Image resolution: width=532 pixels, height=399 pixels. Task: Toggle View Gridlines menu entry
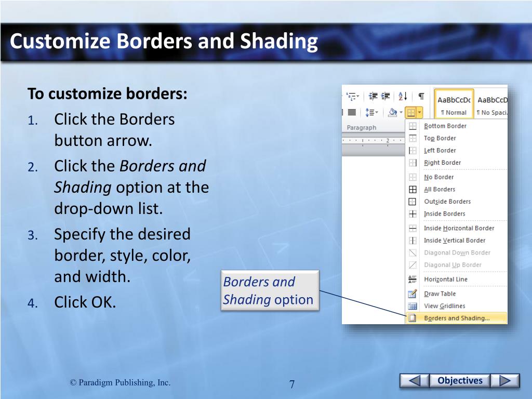click(456, 306)
